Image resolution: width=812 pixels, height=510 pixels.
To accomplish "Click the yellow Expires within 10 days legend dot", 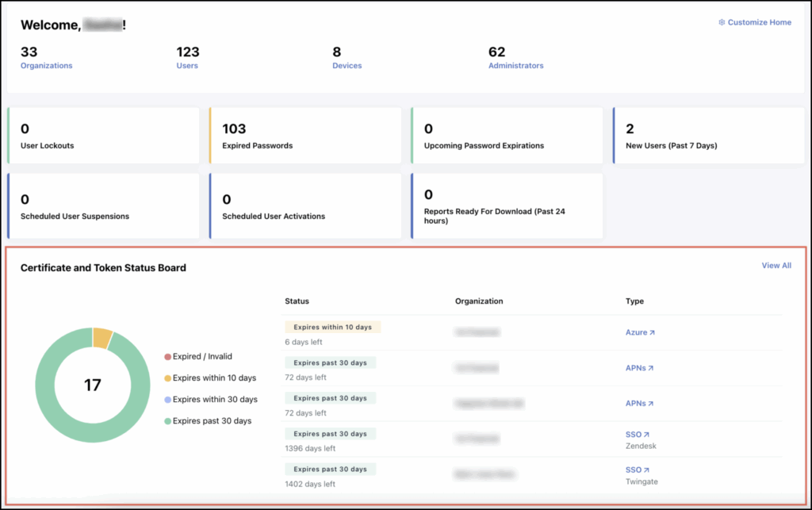I will click(167, 378).
